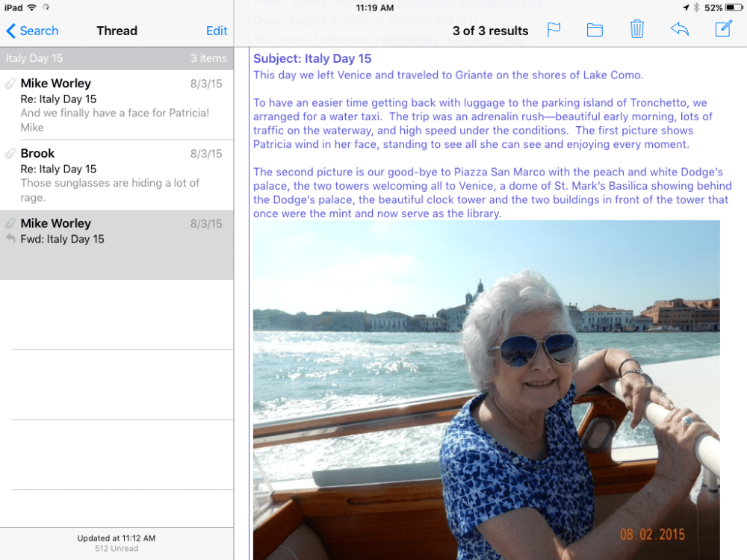Compose a new email message
The image size is (747, 560).
[722, 30]
